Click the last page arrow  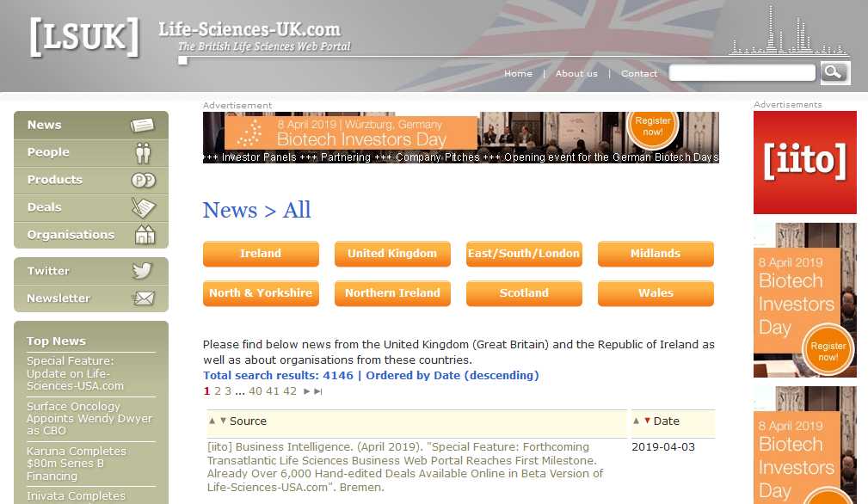[317, 391]
